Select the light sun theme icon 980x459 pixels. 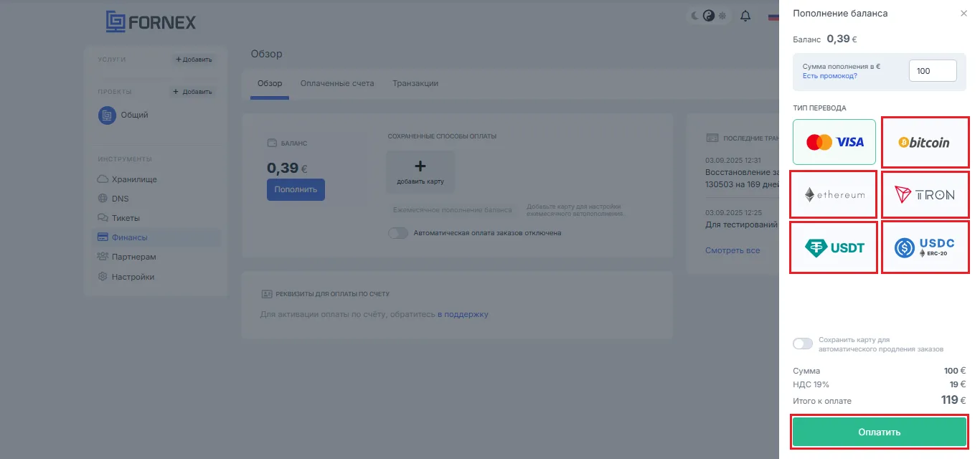click(x=722, y=16)
